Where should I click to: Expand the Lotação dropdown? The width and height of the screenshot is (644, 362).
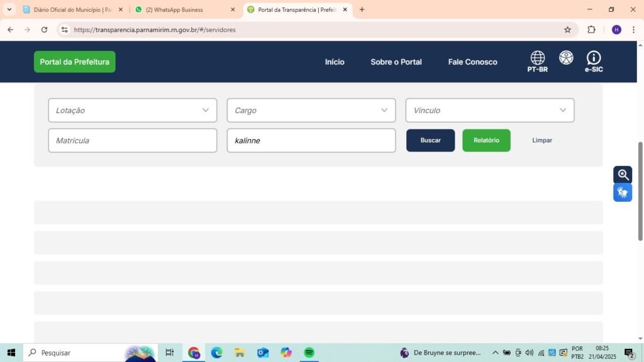click(x=133, y=111)
